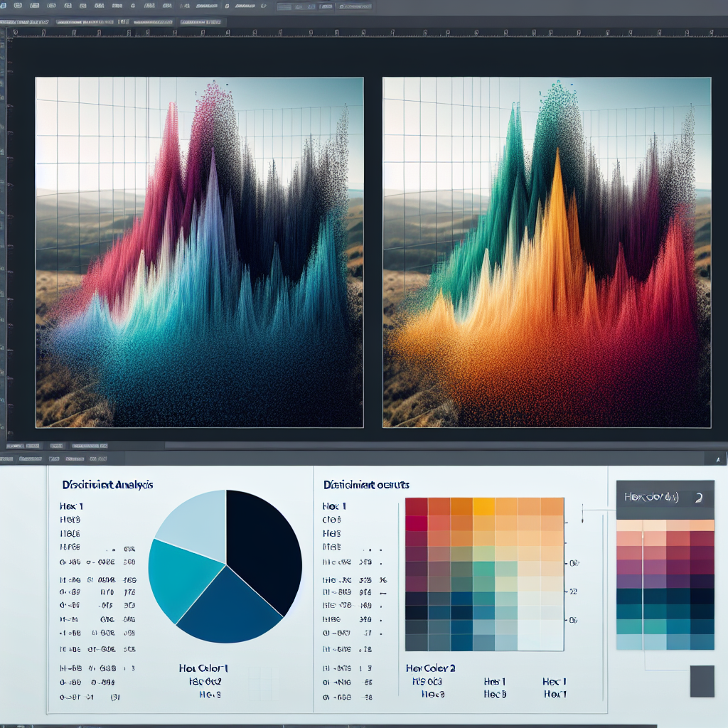The height and width of the screenshot is (728, 728).
Task: Click the dark gray square below the palette
Action: [702, 681]
